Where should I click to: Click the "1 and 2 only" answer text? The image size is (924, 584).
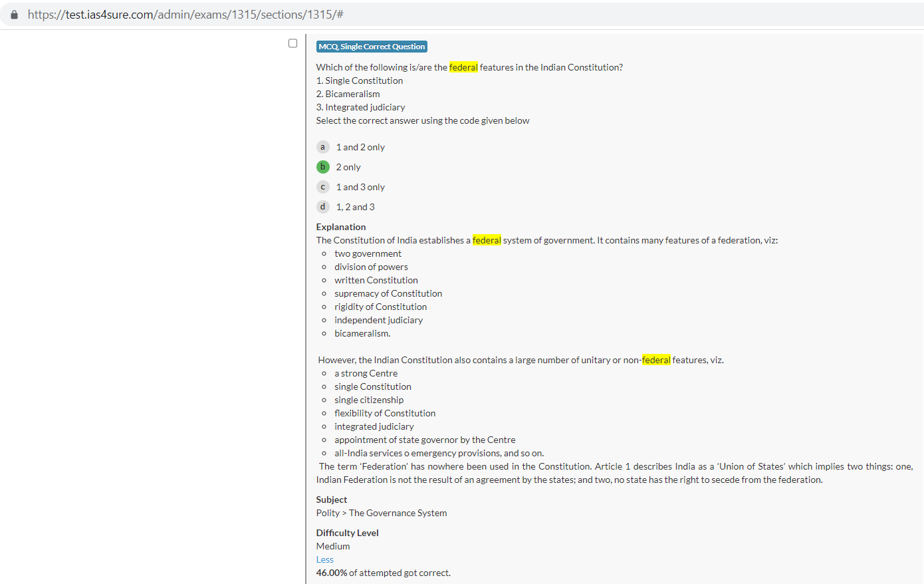360,147
